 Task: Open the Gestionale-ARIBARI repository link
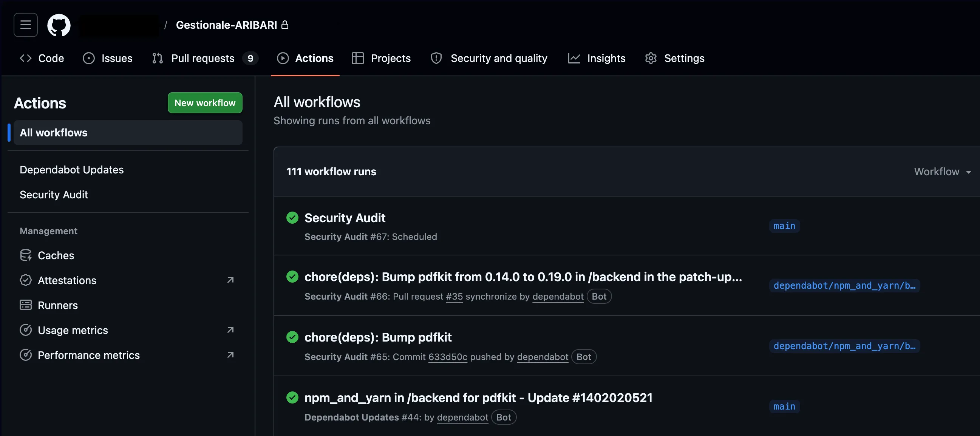(226, 25)
